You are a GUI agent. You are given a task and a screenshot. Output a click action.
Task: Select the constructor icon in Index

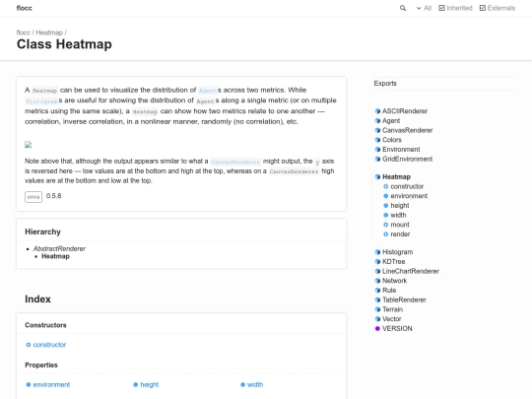pyautogui.click(x=29, y=345)
